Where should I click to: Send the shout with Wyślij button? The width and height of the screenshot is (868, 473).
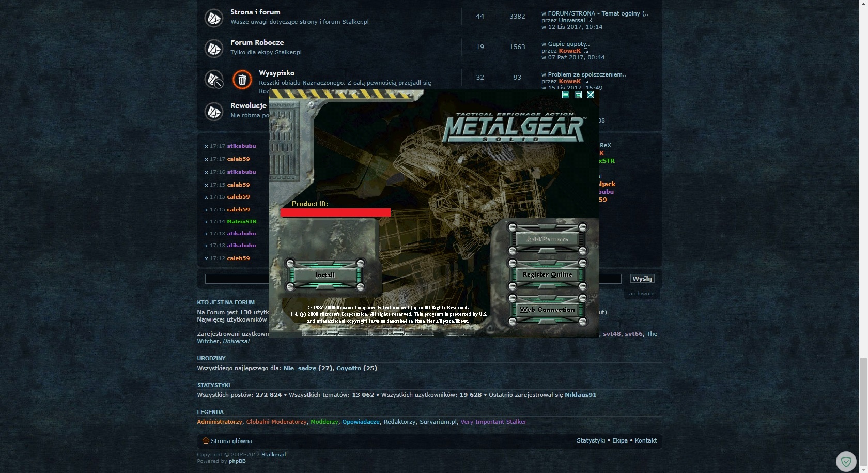coord(642,279)
